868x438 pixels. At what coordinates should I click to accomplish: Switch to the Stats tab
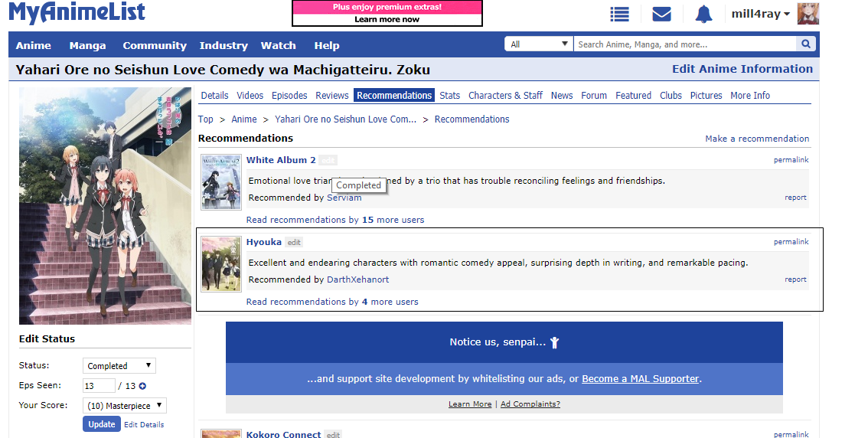450,95
